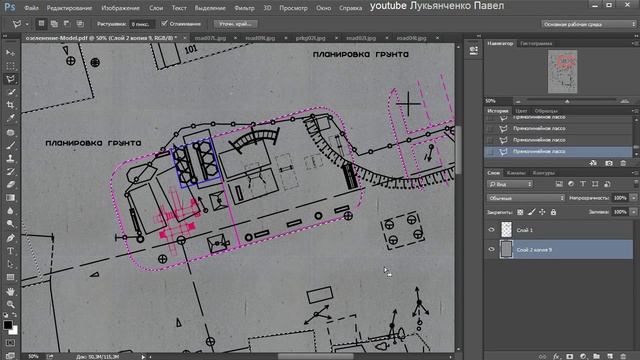Click the Quick Mask mode icon
The image size is (640, 360).
point(11,343)
